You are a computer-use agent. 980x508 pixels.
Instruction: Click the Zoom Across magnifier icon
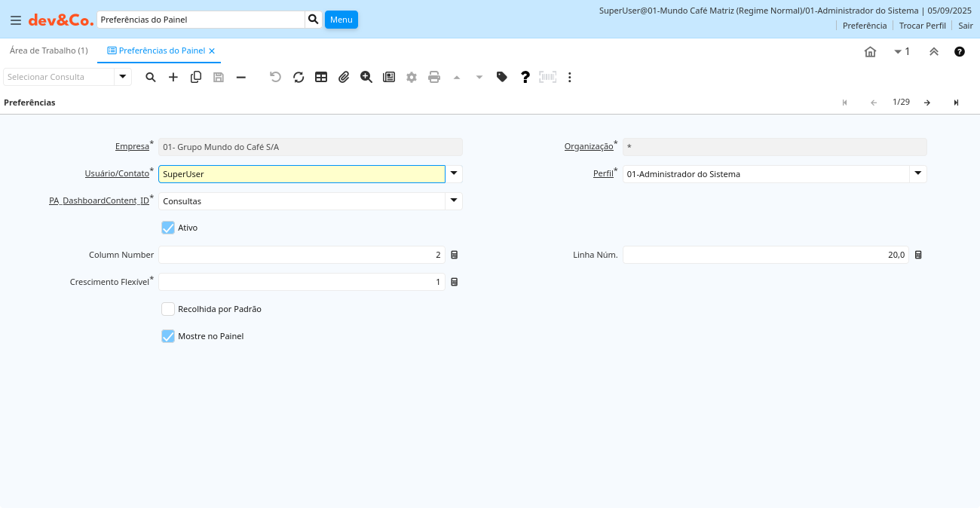pyautogui.click(x=366, y=77)
